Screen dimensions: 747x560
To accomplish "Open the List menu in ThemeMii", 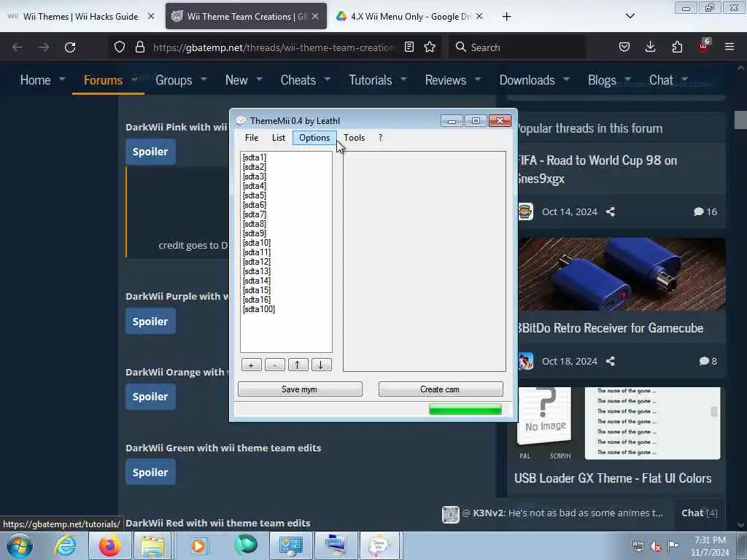I will (278, 138).
